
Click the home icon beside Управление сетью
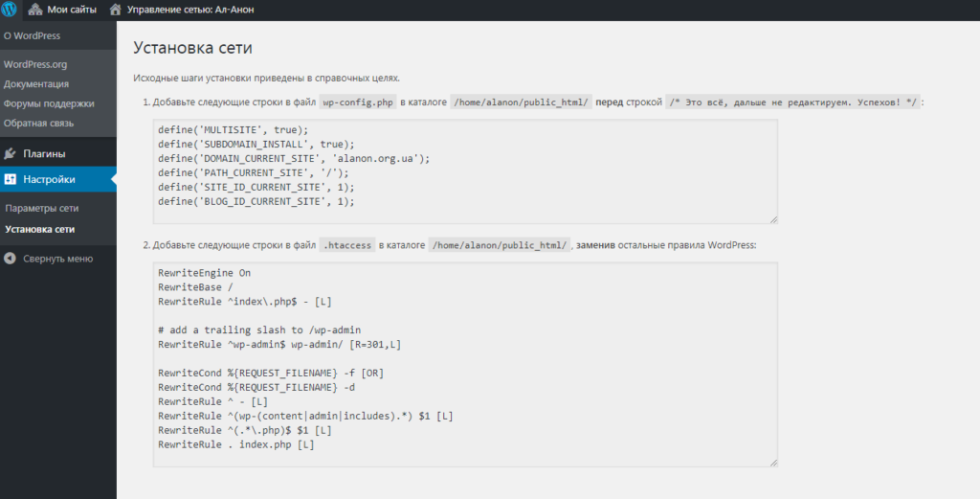point(115,10)
